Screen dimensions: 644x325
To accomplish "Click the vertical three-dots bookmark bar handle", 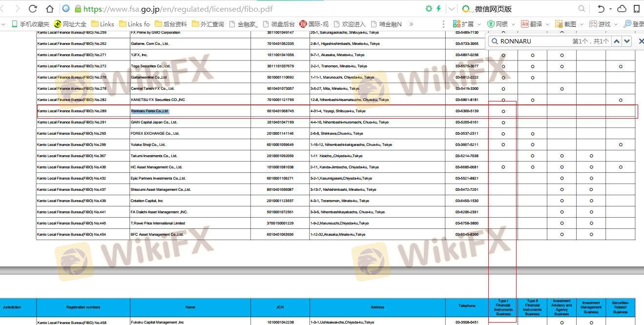I will coord(443,24).
